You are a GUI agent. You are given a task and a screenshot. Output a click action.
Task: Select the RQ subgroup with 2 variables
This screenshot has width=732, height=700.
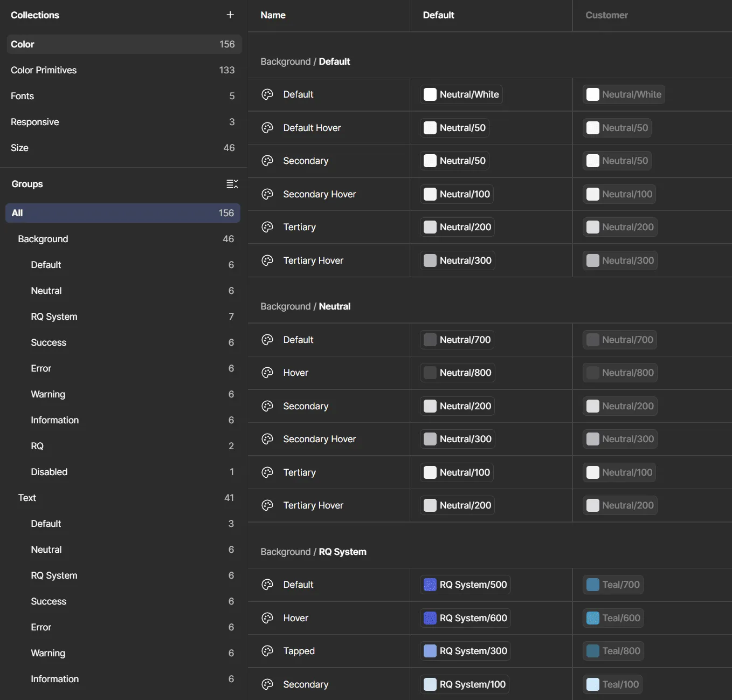tap(123, 446)
